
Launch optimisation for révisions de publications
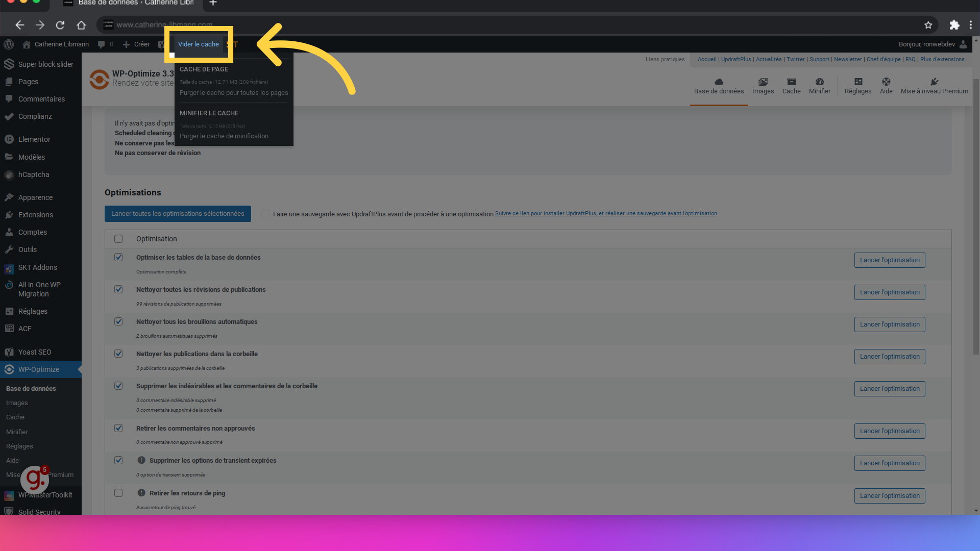(890, 292)
